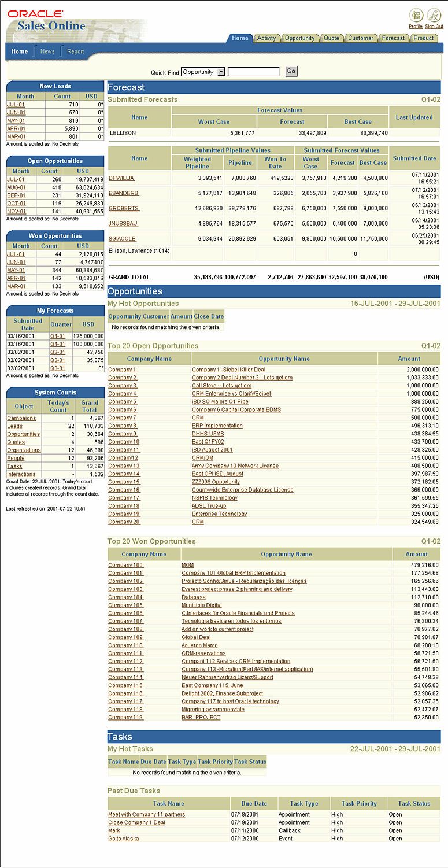Open the 'MOM' won opportunity
This screenshot has height=868, width=448.
coord(188,566)
